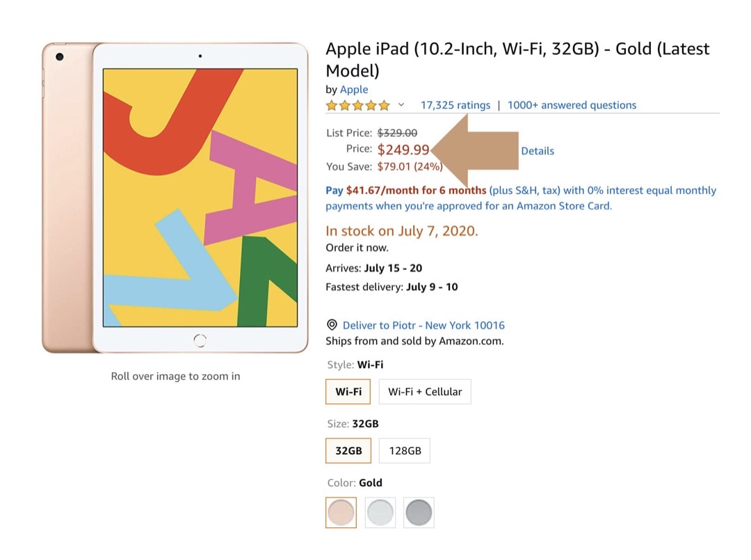The width and height of the screenshot is (751, 560).
Task: Select the 32GB size option
Action: point(348,451)
